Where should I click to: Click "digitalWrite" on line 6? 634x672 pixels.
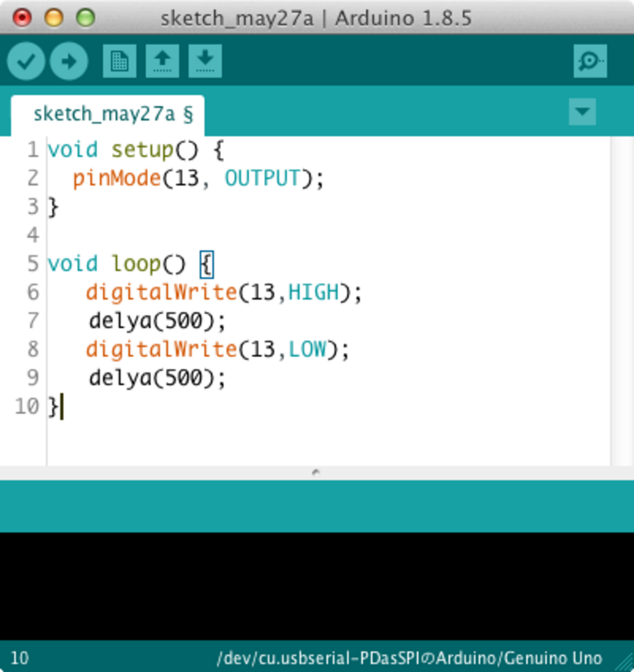[x=162, y=293]
